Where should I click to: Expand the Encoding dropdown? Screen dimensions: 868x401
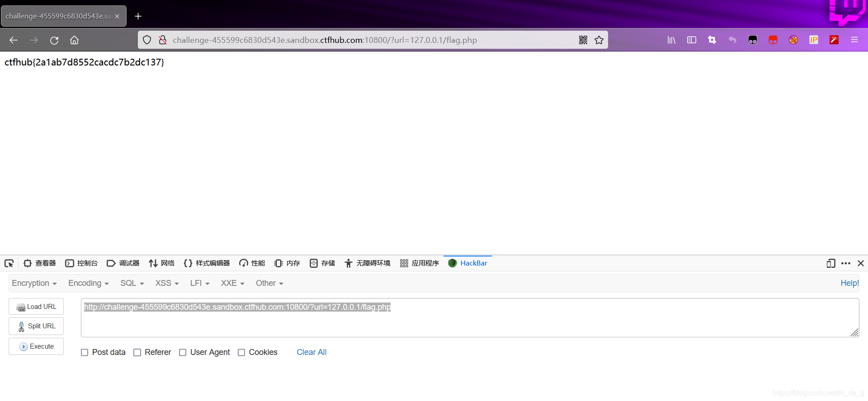(x=89, y=283)
